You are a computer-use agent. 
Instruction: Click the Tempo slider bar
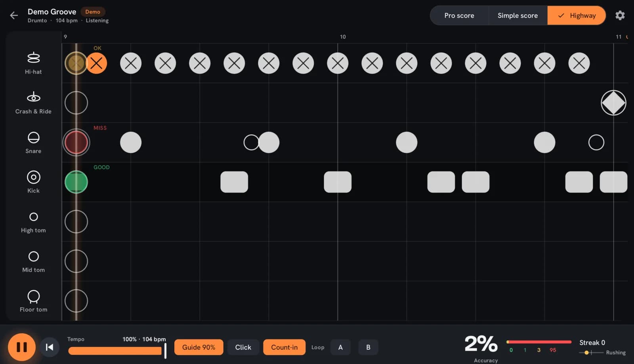coord(117,351)
